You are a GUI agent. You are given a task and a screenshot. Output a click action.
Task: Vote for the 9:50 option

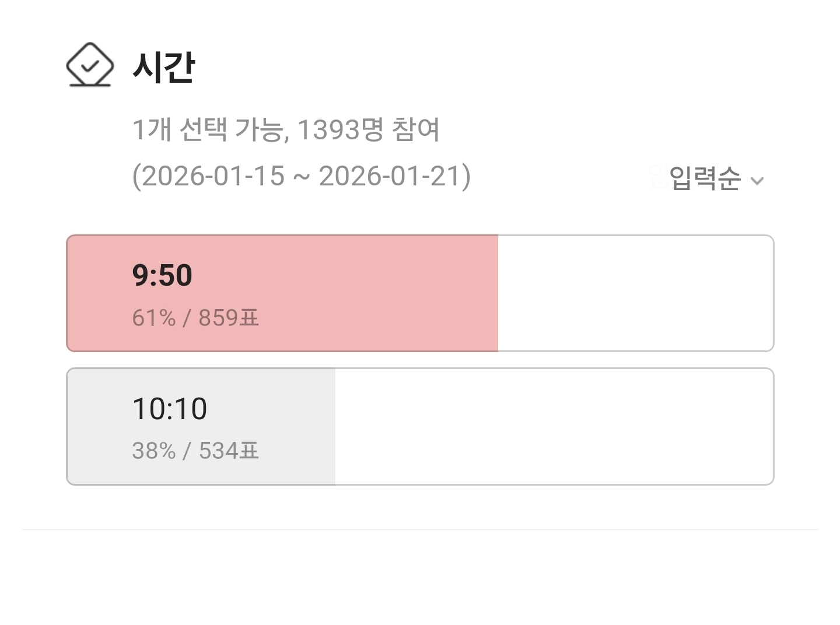[420, 293]
